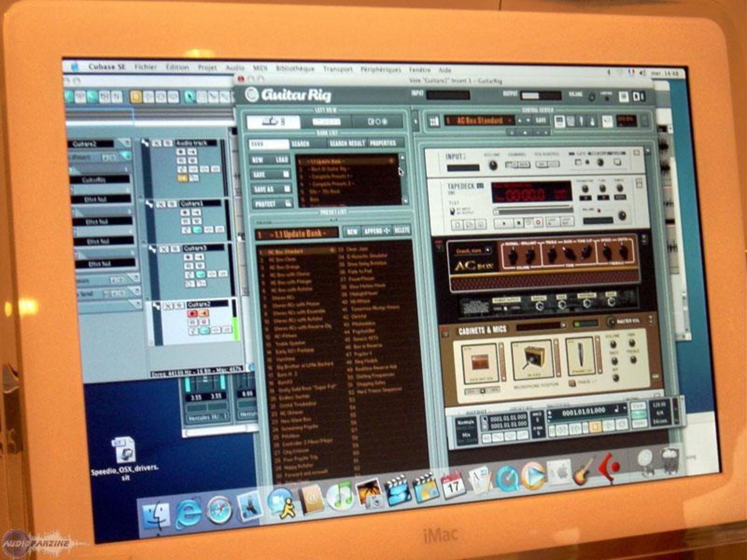Image resolution: width=747 pixels, height=560 pixels.
Task: Click the New bank button
Action: click(258, 160)
